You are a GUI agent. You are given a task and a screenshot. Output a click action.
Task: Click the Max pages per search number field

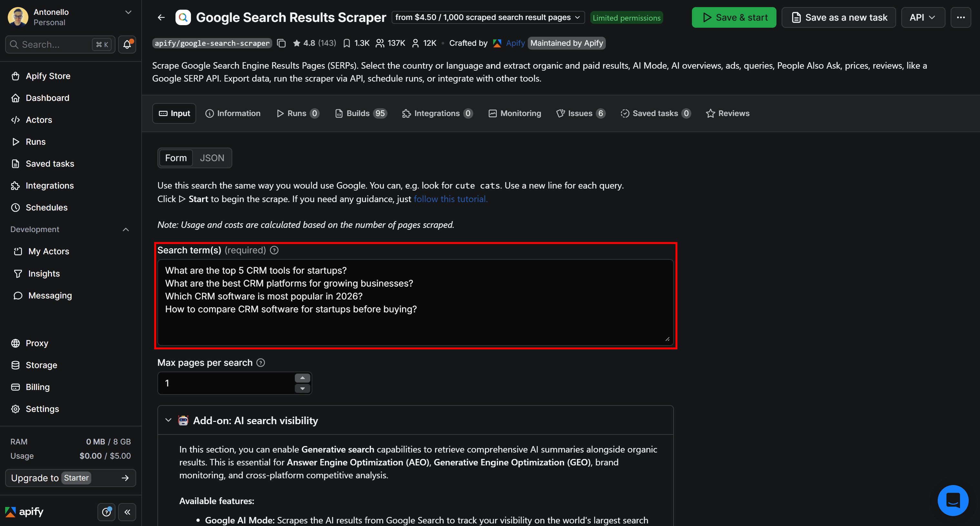click(x=235, y=384)
